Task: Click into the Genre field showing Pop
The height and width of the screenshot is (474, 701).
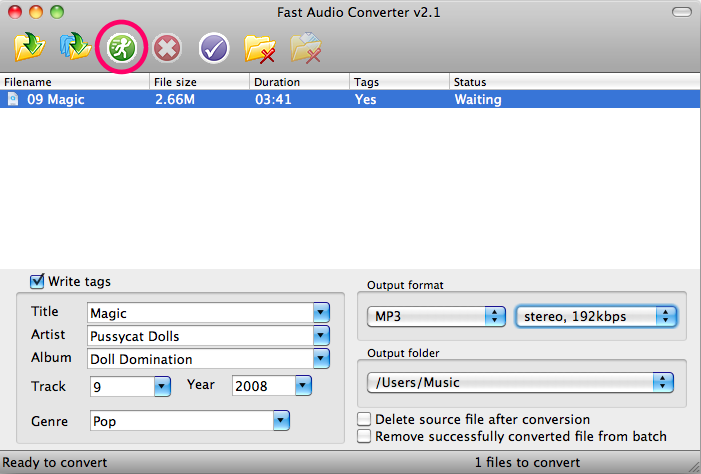Action: [x=182, y=421]
